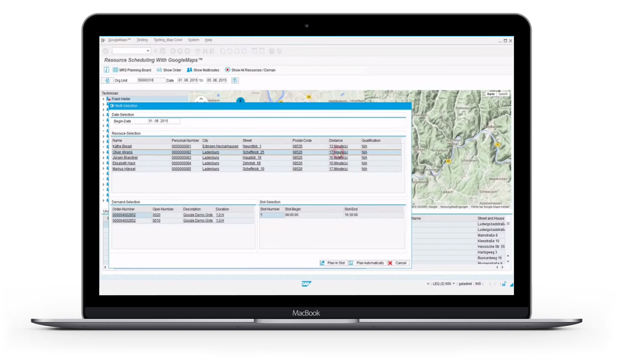Click the Create New Session icon
The height and width of the screenshot is (364, 619).
[x=254, y=51]
